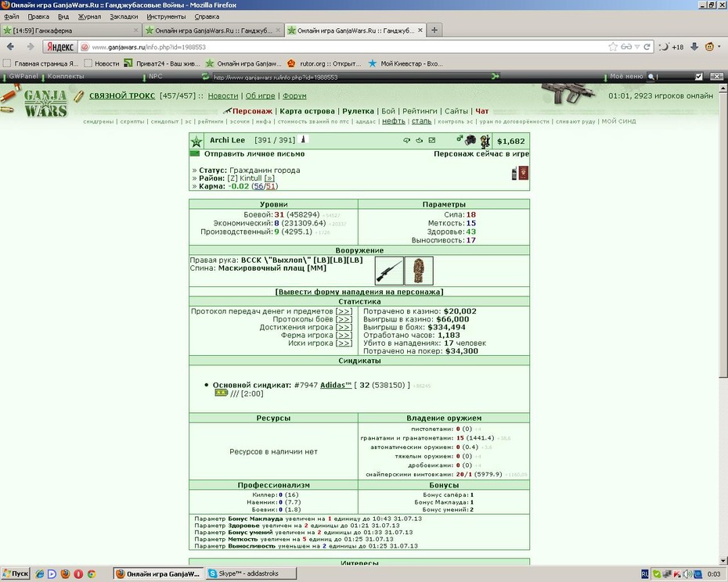Open the Adidas syndicate link
728x582 pixels.
[x=336, y=385]
